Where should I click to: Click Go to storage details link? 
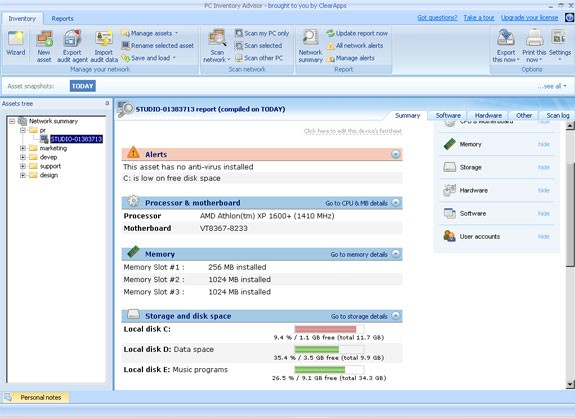(x=359, y=316)
